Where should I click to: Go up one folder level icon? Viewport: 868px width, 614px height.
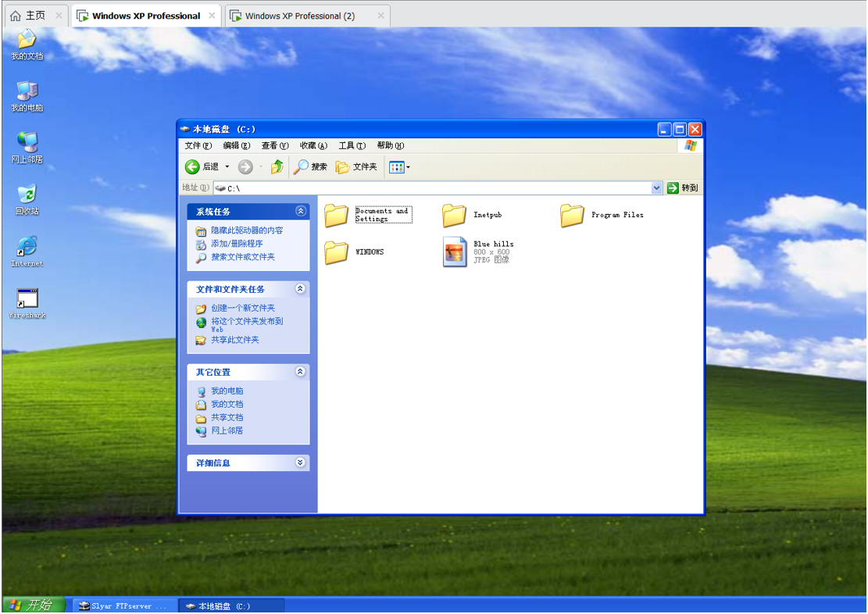(277, 166)
